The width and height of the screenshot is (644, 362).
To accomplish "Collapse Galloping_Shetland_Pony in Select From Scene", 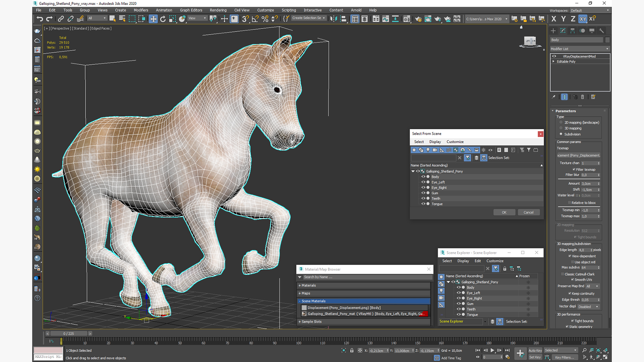I will (x=413, y=171).
